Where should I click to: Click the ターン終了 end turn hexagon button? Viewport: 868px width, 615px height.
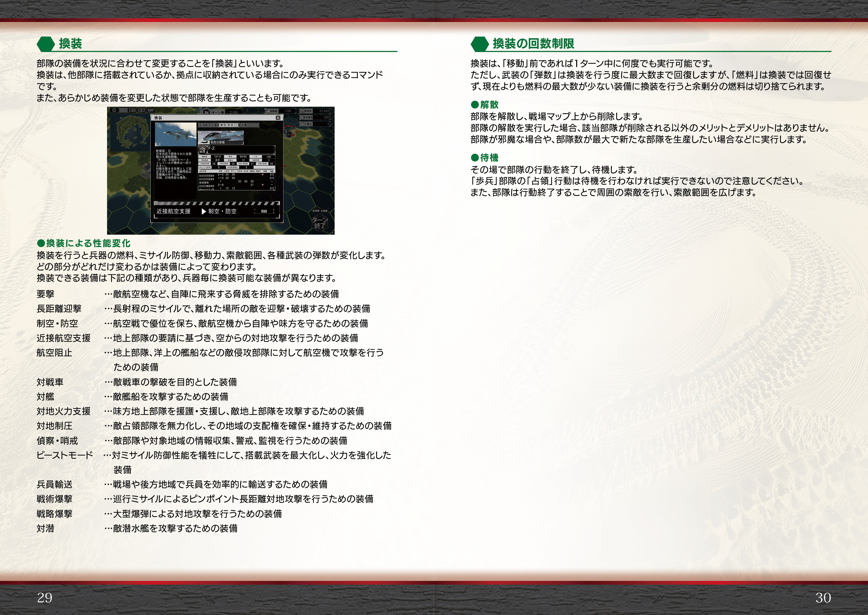pyautogui.click(x=319, y=223)
